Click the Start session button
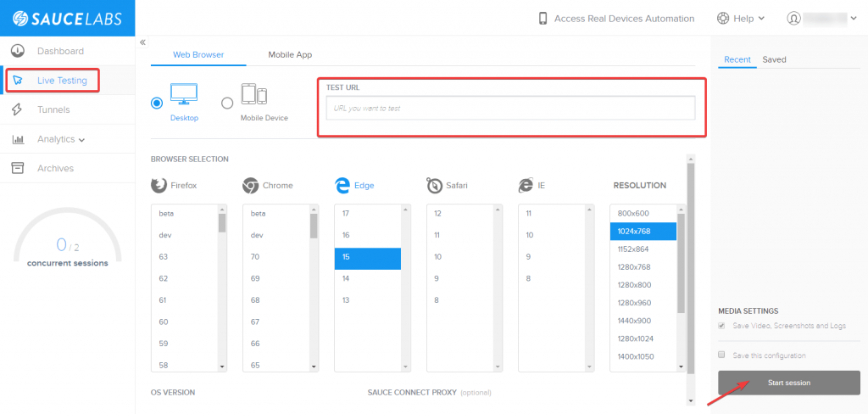 [x=788, y=383]
